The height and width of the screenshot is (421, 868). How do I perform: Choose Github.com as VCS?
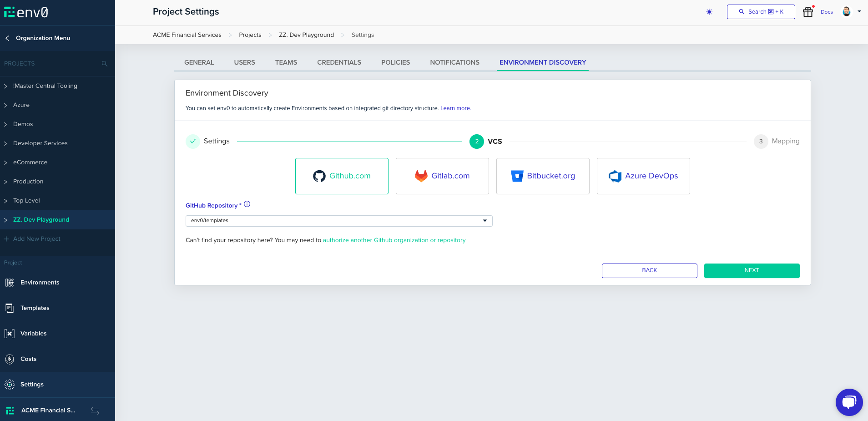342,176
